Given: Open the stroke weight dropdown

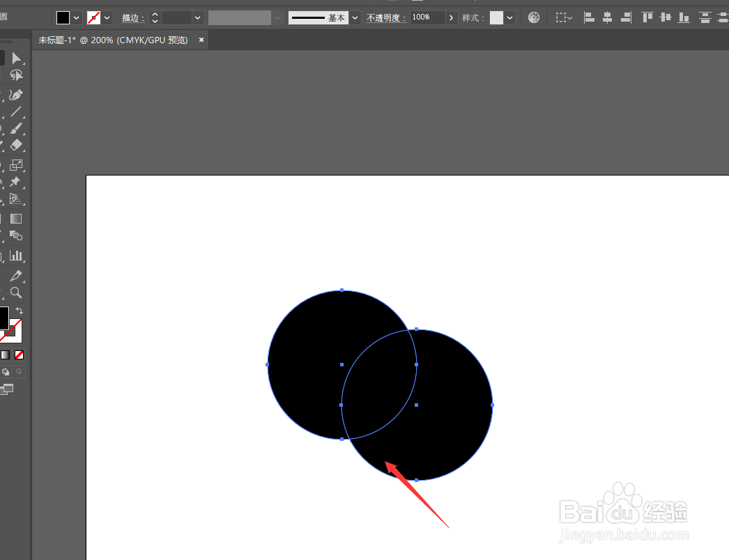Looking at the screenshot, I should [198, 17].
